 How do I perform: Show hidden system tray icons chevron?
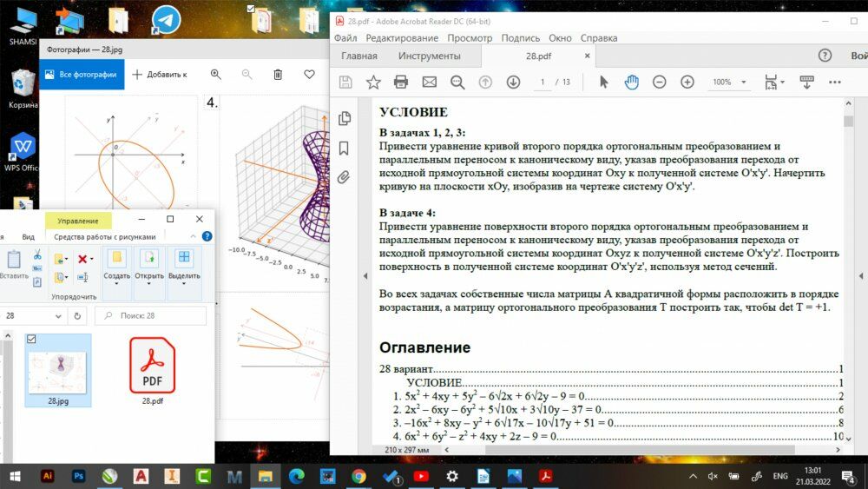[x=693, y=476]
